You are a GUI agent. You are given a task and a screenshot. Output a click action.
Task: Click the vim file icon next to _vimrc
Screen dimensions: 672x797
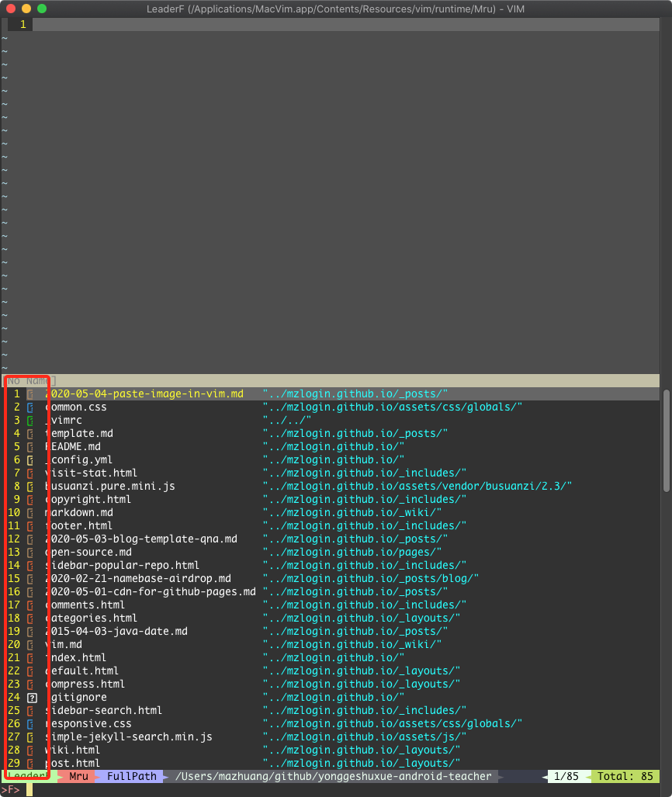coord(31,420)
